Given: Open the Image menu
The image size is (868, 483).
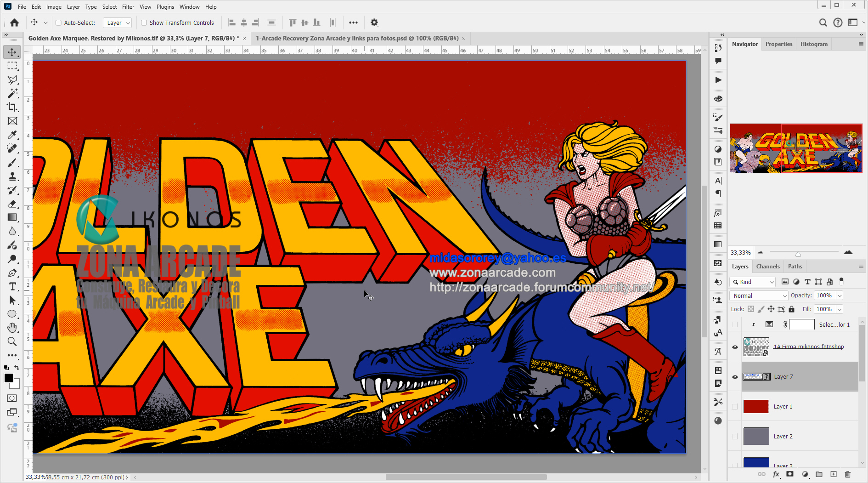Looking at the screenshot, I should click(54, 7).
